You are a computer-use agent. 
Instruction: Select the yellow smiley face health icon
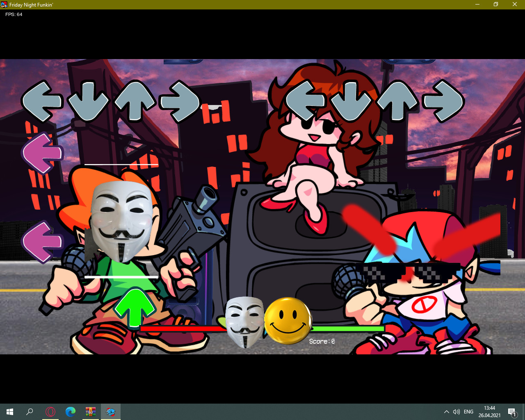[288, 320]
